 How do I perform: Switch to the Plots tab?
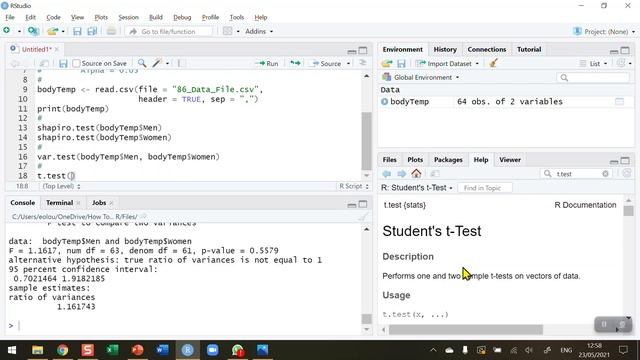tap(415, 160)
